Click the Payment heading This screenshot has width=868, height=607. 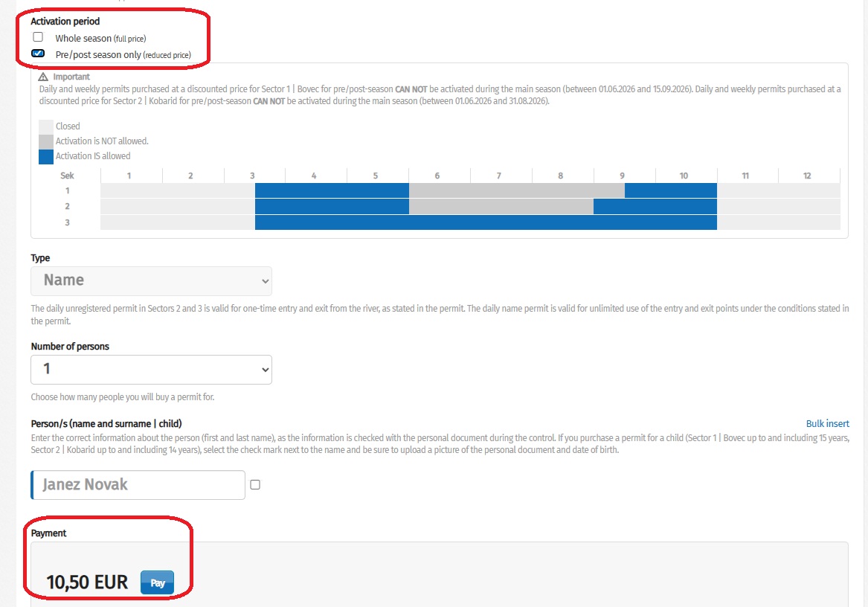tap(48, 533)
